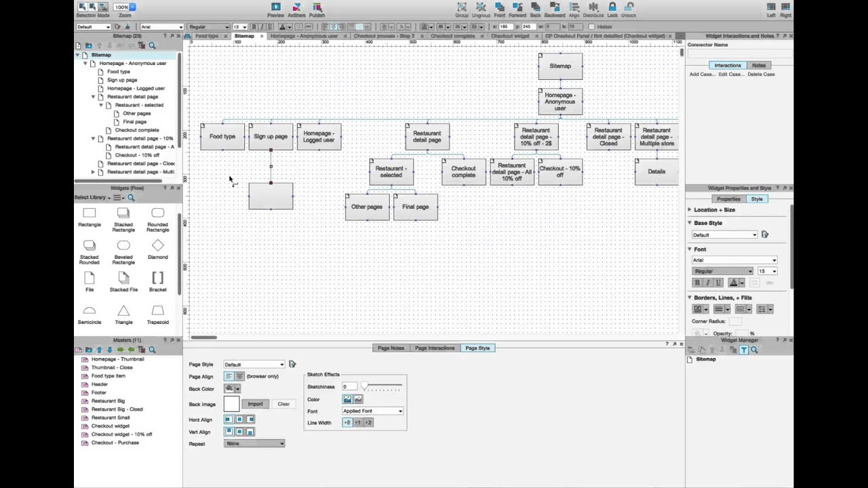This screenshot has width=868, height=488.
Task: Select Line Width +2 option
Action: [x=368, y=422]
